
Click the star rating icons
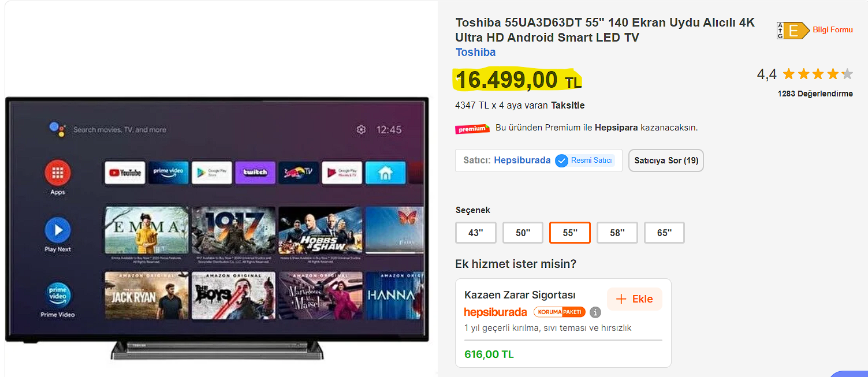pyautogui.click(x=818, y=74)
